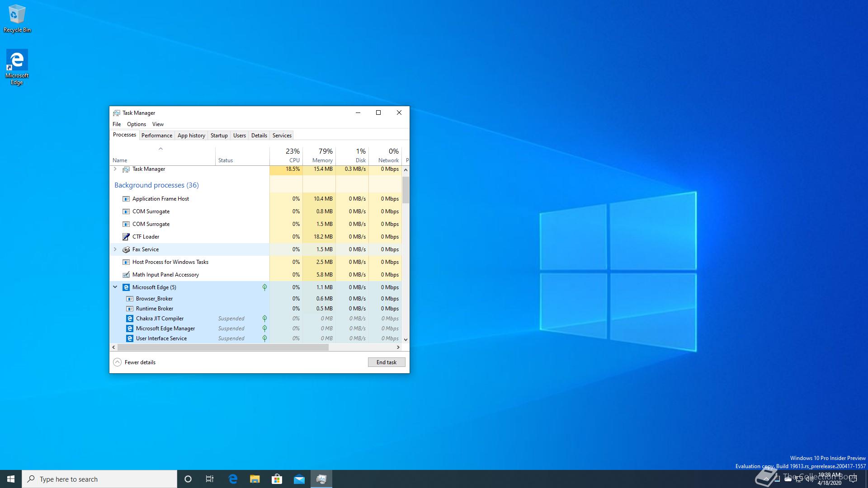The width and height of the screenshot is (868, 488).
Task: Click the suspended leaf icon on Chakra JIT Compiler
Action: click(264, 319)
